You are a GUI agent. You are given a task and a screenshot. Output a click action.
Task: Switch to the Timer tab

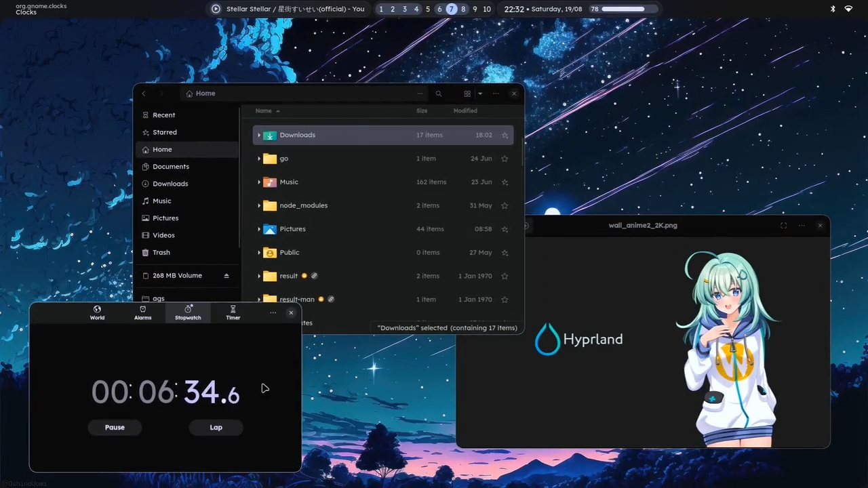233,312
